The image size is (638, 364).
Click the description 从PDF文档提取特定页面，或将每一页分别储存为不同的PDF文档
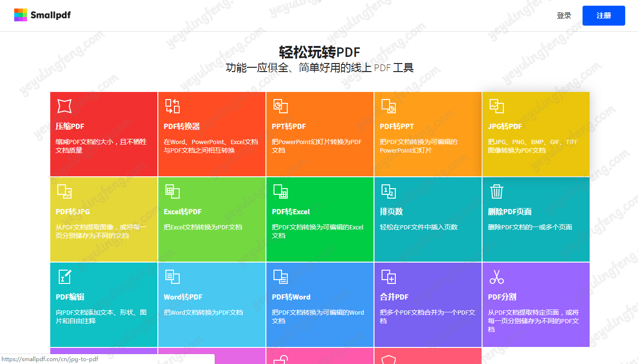point(533,321)
